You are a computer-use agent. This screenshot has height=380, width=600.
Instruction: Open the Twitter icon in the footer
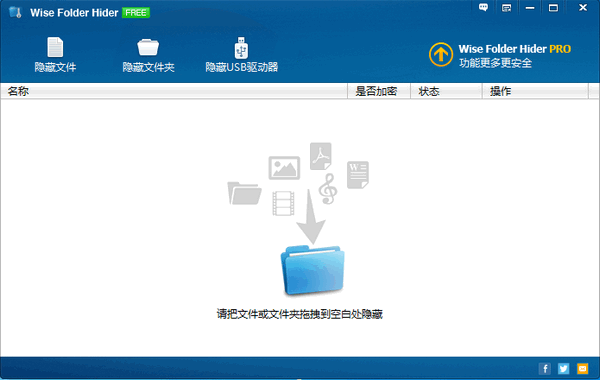(563, 369)
